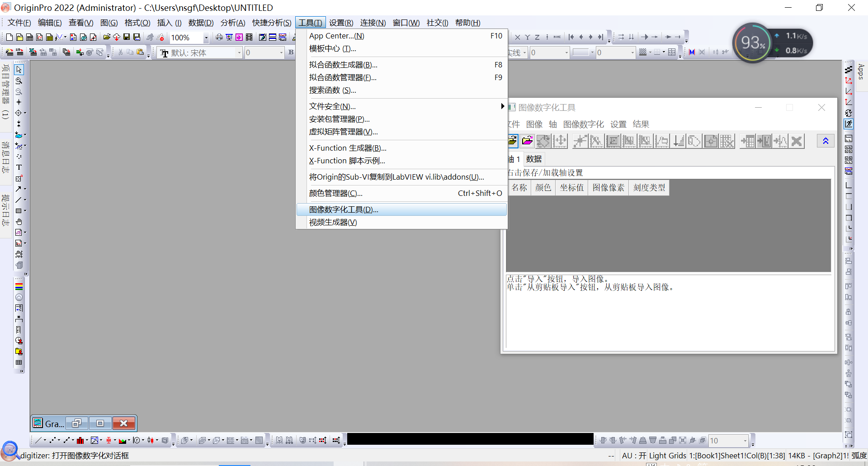
Task: Click go-to-data worksheet icon in digitizer
Action: [x=748, y=141]
